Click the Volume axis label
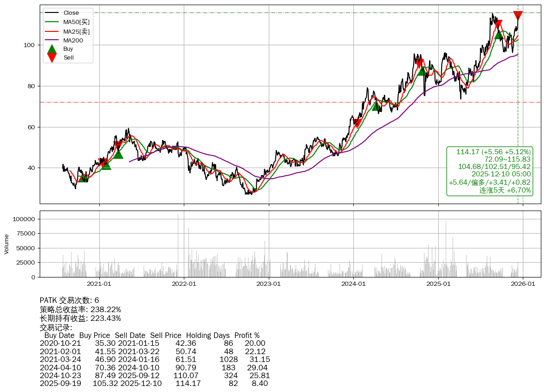Screen dimensions: 545x392 point(6,244)
